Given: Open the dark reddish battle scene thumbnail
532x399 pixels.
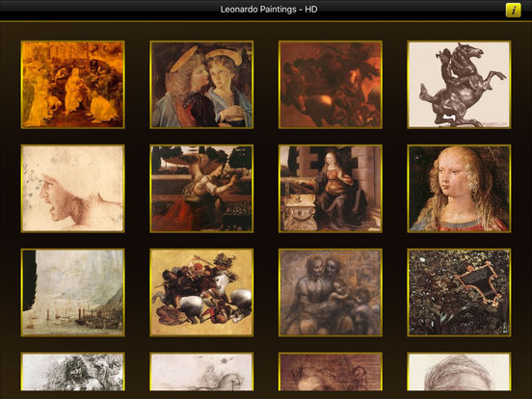Looking at the screenshot, I should click(x=331, y=85).
